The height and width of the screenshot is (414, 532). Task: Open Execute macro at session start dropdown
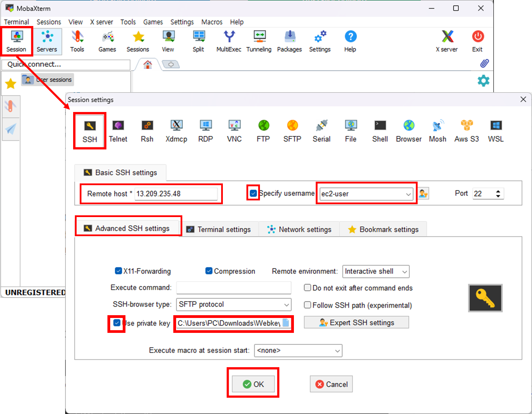tap(298, 351)
